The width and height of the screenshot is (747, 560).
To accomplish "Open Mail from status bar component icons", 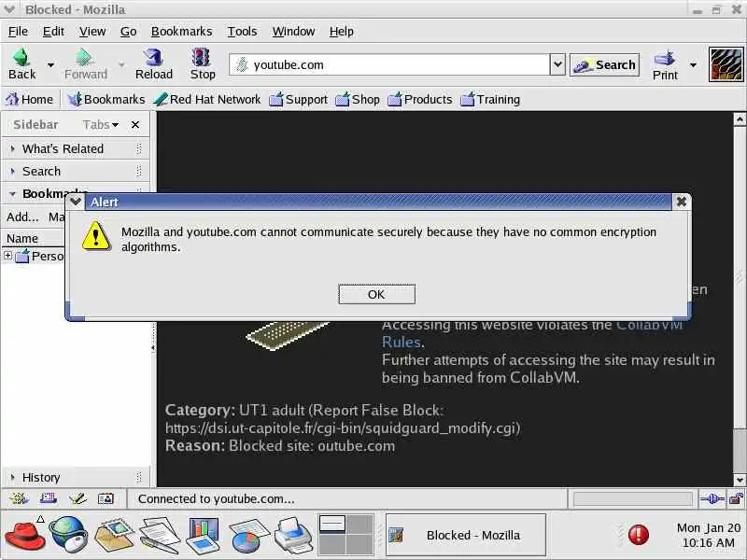I will click(x=49, y=498).
